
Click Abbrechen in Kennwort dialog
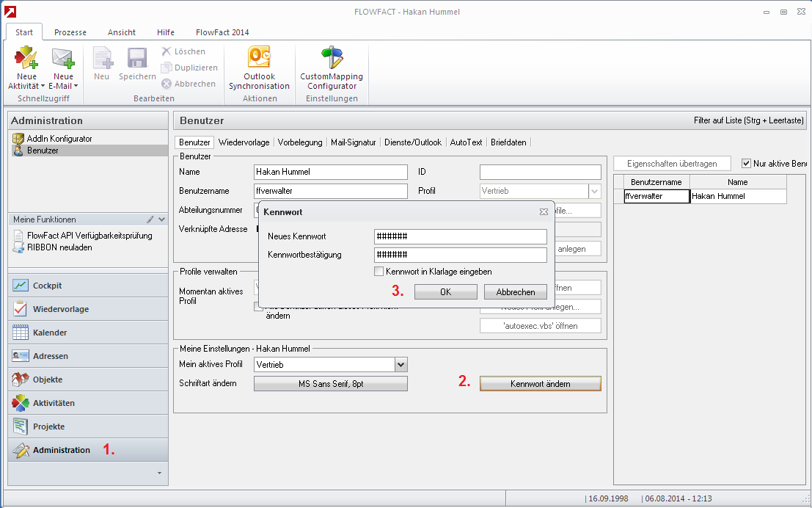pyautogui.click(x=516, y=292)
